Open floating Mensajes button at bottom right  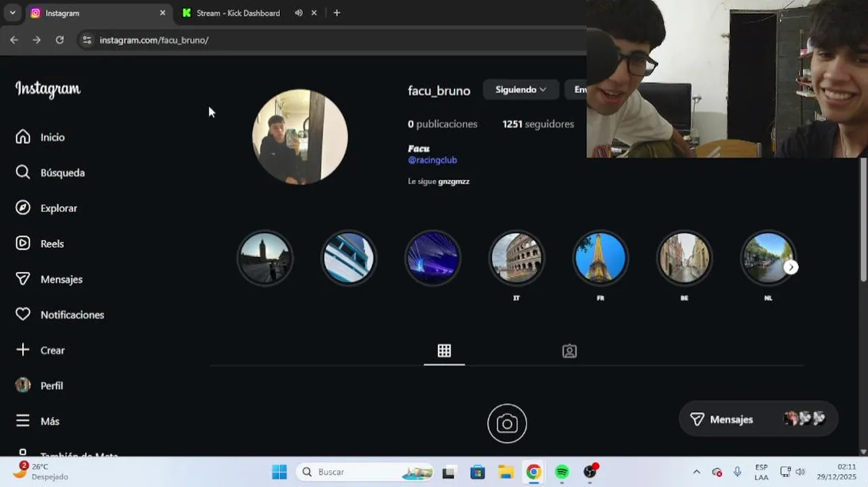pos(758,419)
